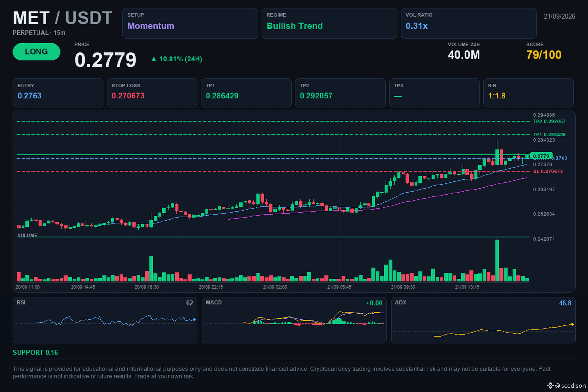The height and width of the screenshot is (392, 588).
Task: Click the STOP LOSS 0.270673 box
Action: pos(152,93)
